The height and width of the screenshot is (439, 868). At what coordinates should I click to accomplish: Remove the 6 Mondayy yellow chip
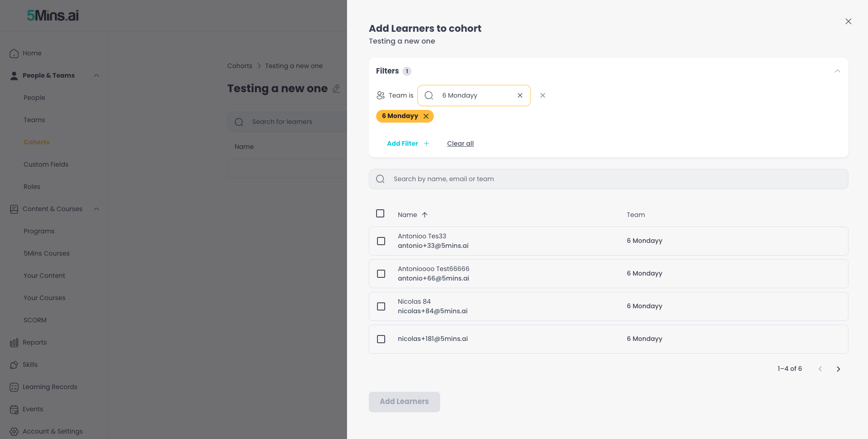coord(426,116)
